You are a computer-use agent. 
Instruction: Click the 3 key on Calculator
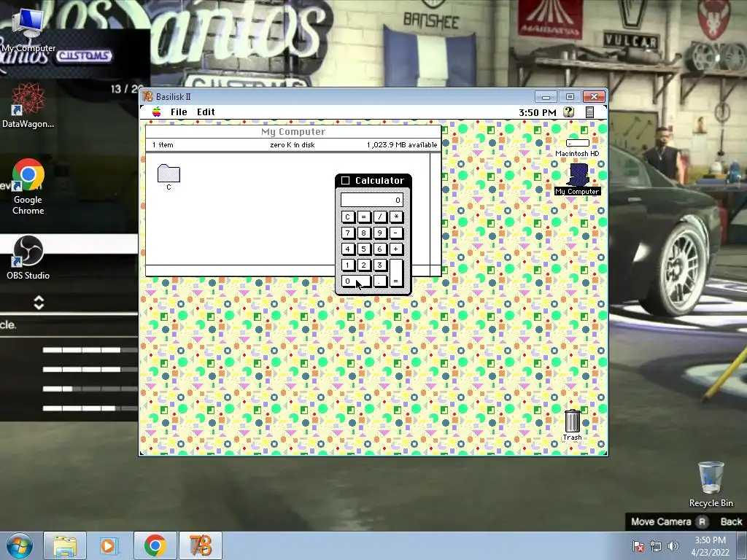pyautogui.click(x=379, y=265)
